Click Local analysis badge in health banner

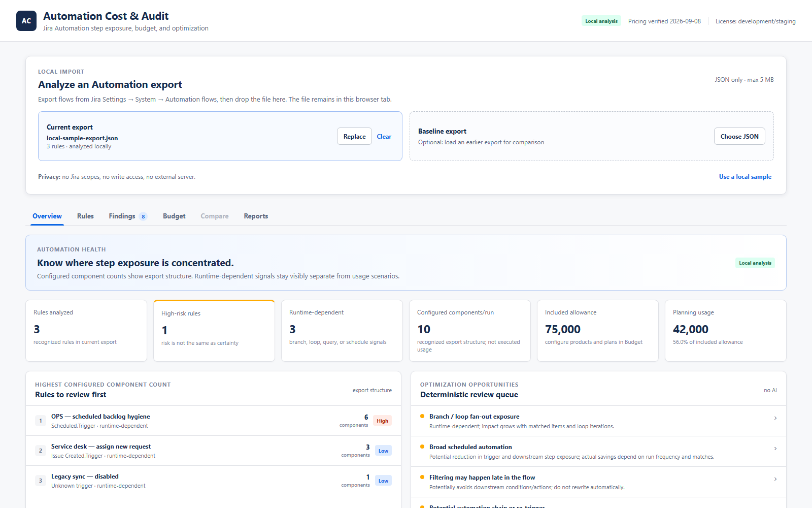click(x=755, y=263)
